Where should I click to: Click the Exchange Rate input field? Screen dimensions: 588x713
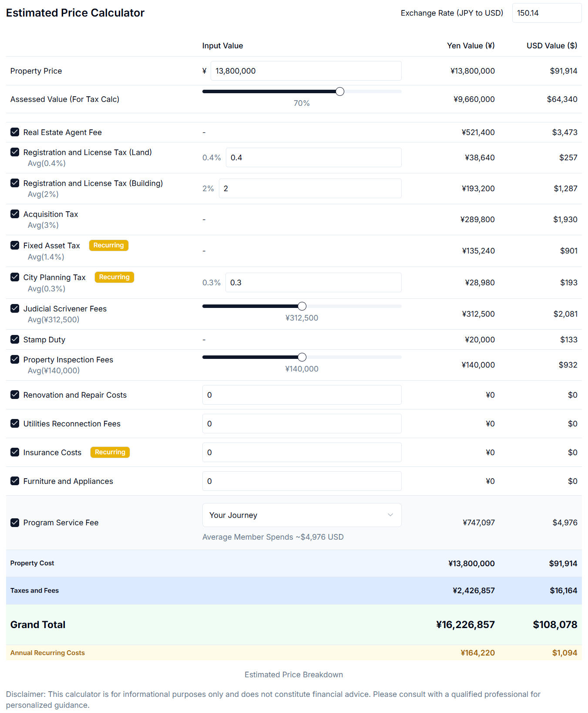[x=546, y=13]
